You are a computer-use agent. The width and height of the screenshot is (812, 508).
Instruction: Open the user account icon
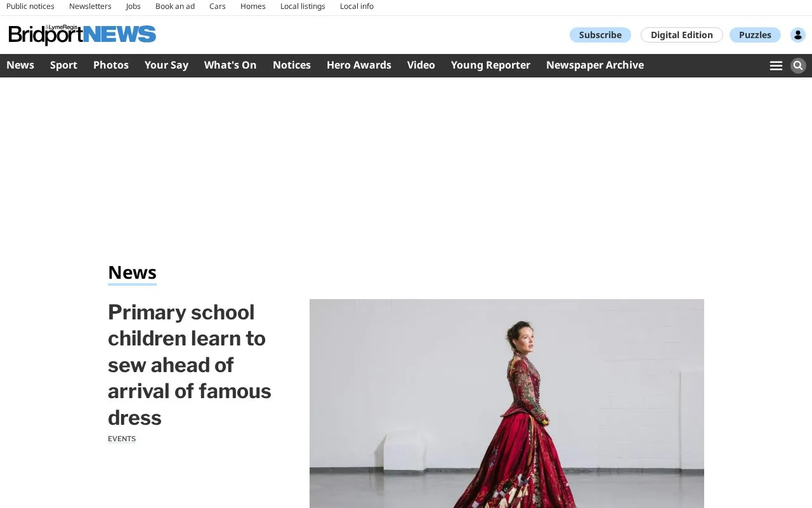pos(798,35)
